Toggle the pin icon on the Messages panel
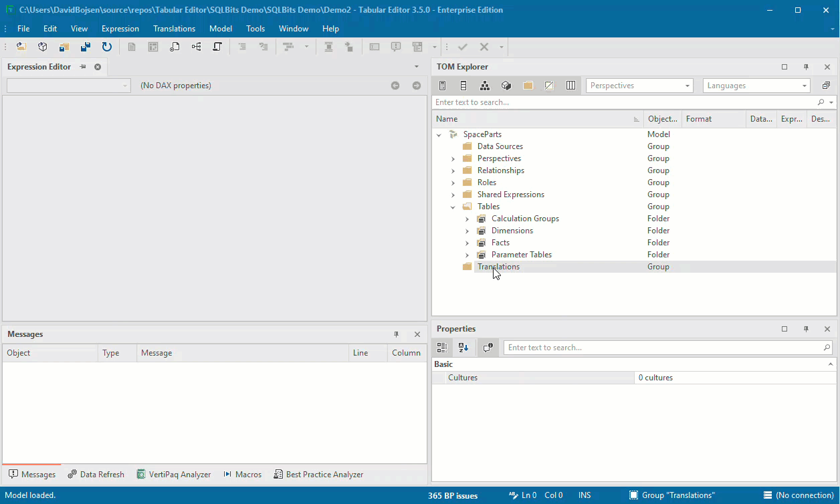The width and height of the screenshot is (840, 504). point(396,334)
